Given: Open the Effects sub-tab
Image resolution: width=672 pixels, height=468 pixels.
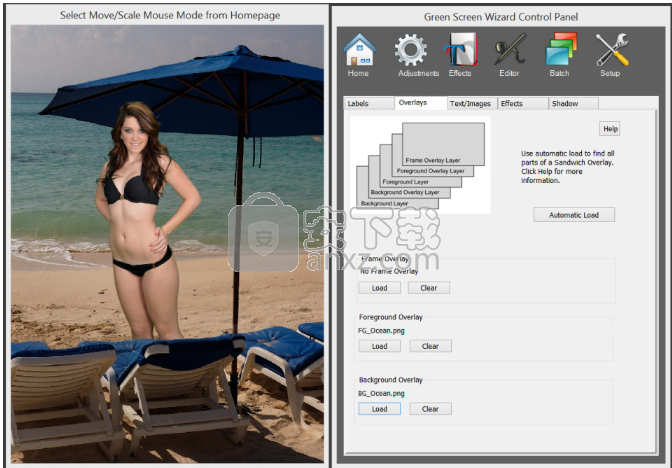Looking at the screenshot, I should pos(523,103).
